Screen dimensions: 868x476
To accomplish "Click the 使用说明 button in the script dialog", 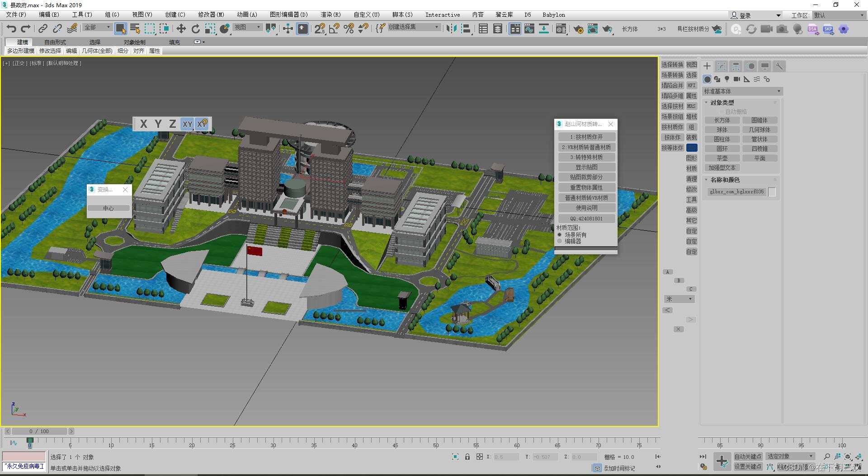I will click(x=586, y=208).
